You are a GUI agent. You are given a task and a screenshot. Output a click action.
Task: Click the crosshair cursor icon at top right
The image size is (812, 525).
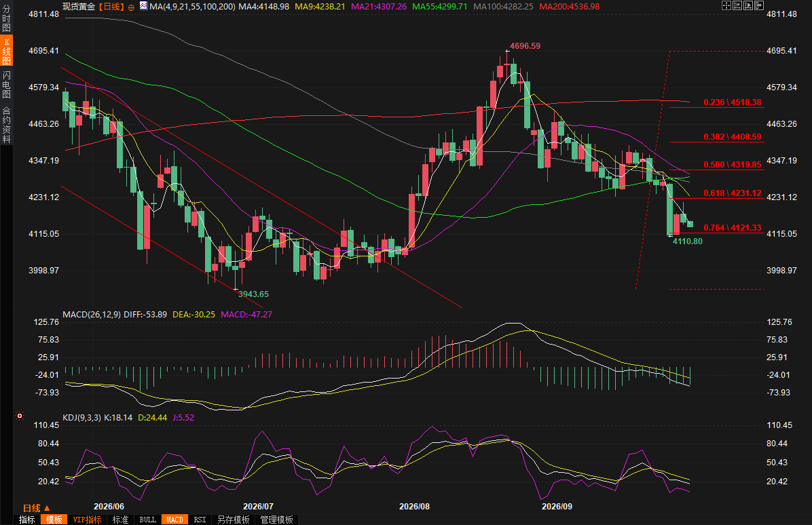pos(726,5)
